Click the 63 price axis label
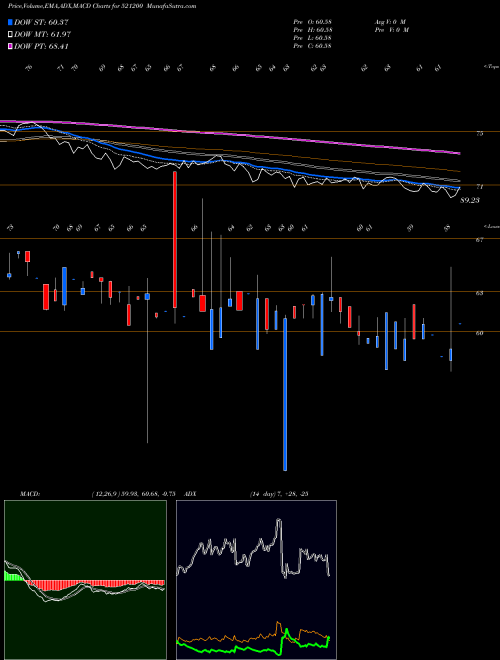 point(479,293)
